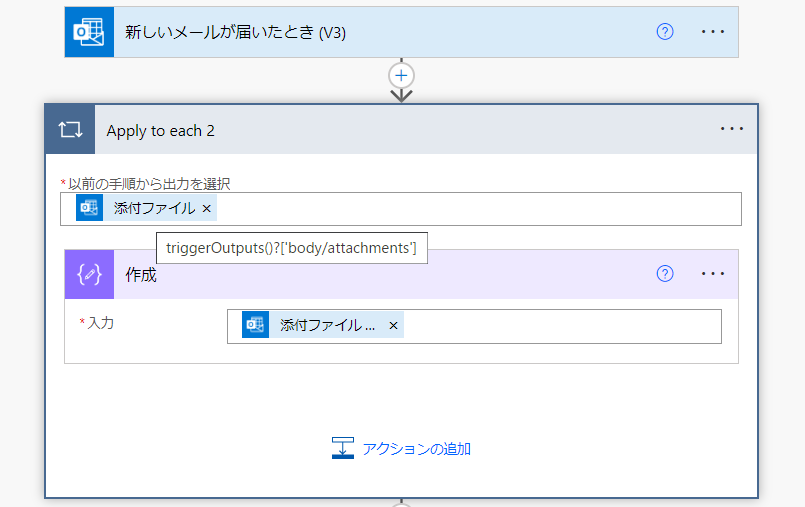
Task: Click the triggerOutputs expression tooltip
Action: (292, 248)
